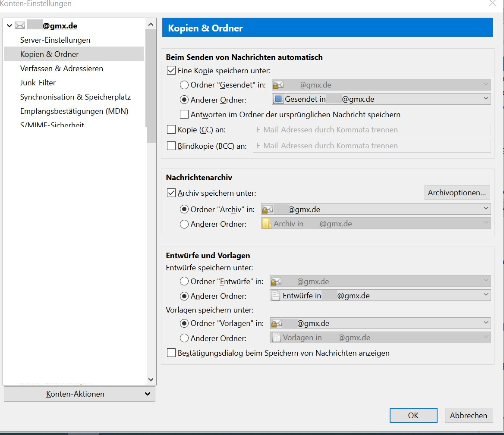Open Server-Einstellungen in the sidebar
Image resolution: width=504 pixels, height=435 pixels.
pyautogui.click(x=55, y=40)
